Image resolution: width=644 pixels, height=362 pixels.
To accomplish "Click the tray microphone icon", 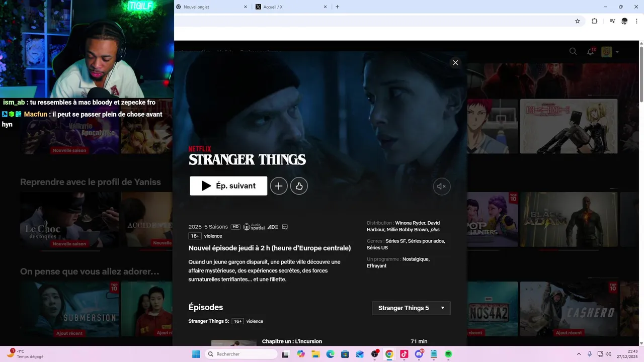I will 590,354.
